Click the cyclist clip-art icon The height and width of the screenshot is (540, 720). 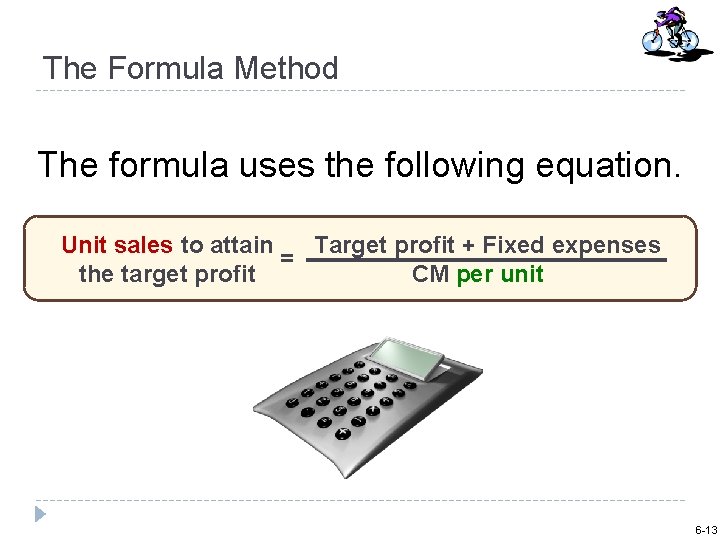click(x=669, y=32)
